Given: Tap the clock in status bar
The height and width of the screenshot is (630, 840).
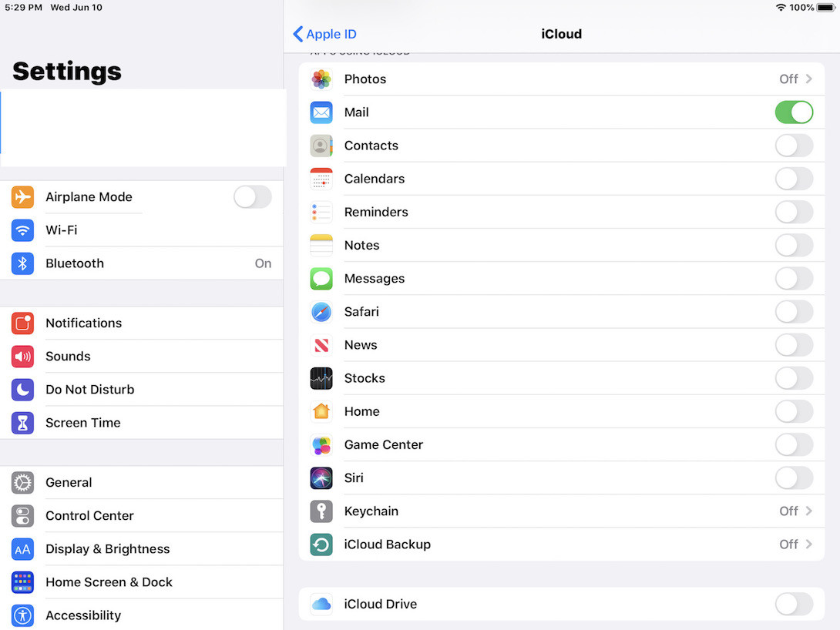Looking at the screenshot, I should coord(24,8).
